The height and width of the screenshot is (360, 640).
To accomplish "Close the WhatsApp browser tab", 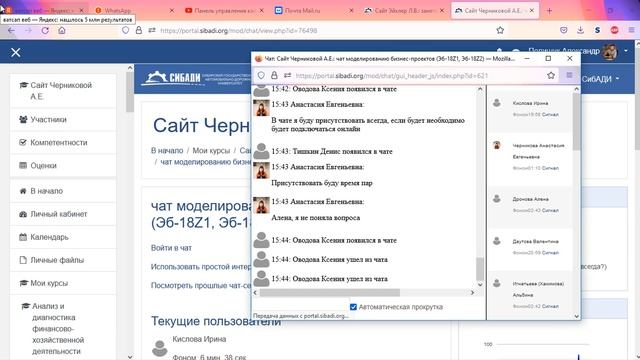I will pyautogui.click(x=171, y=11).
